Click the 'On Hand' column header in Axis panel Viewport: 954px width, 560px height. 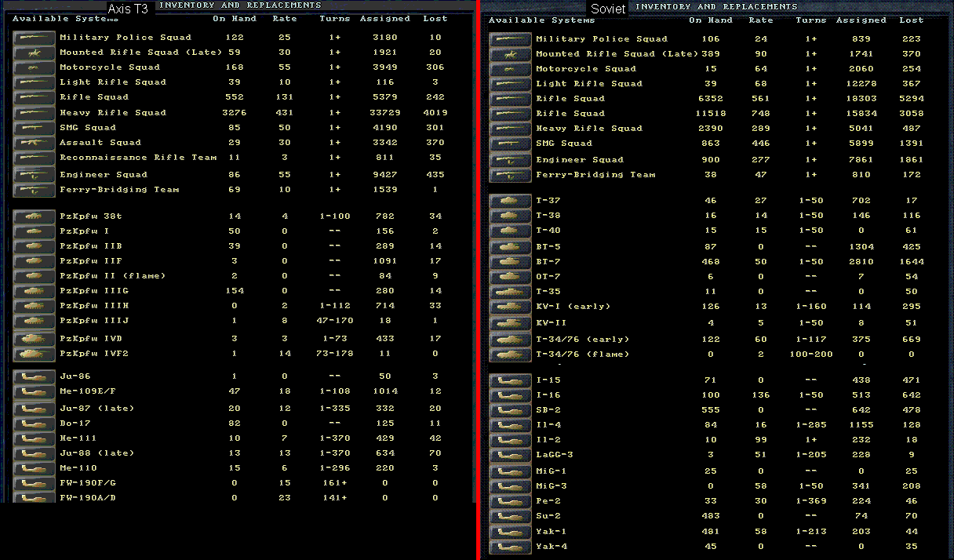tap(234, 19)
